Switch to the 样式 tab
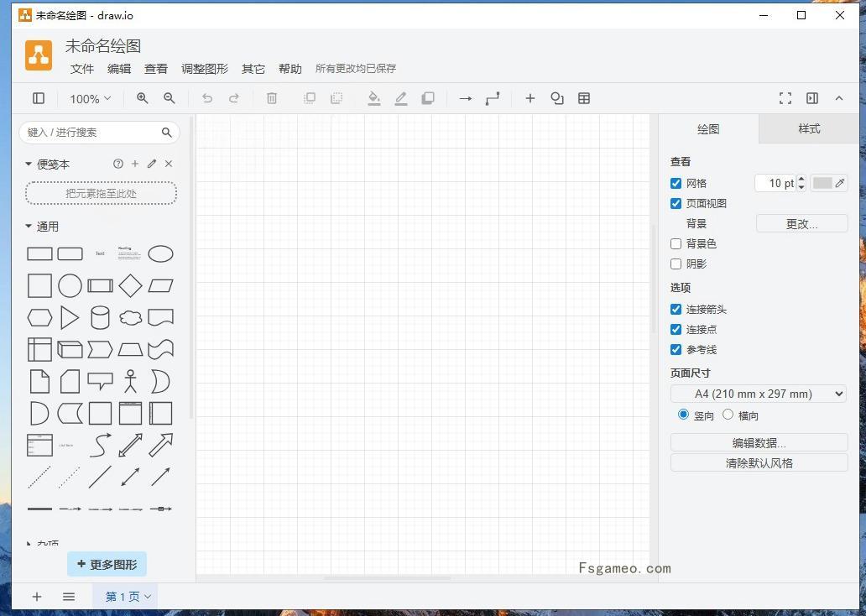The width and height of the screenshot is (866, 616). 808,128
